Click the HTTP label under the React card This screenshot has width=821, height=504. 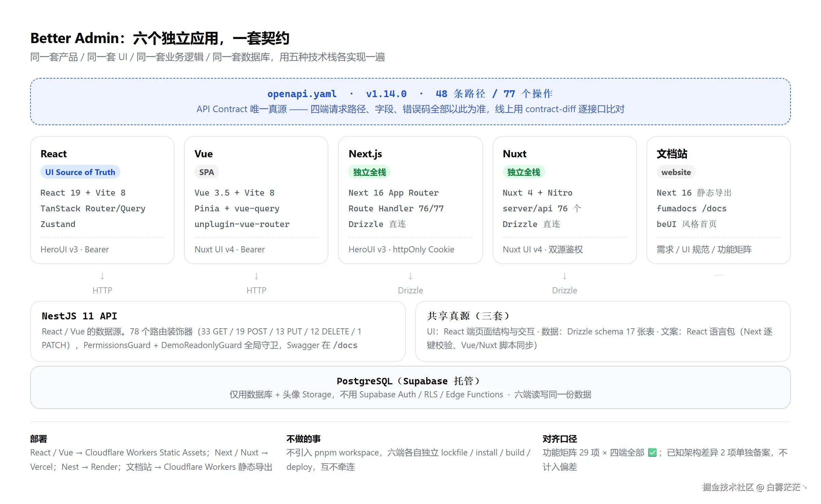coord(102,290)
